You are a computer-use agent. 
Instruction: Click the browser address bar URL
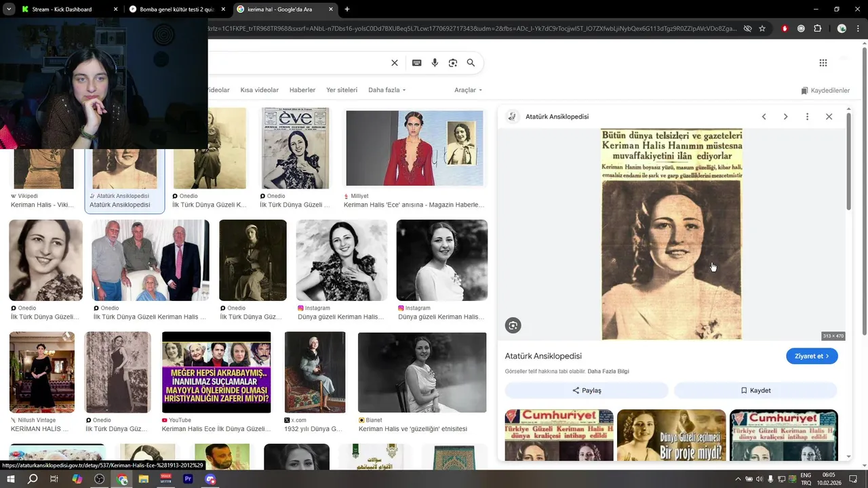472,28
